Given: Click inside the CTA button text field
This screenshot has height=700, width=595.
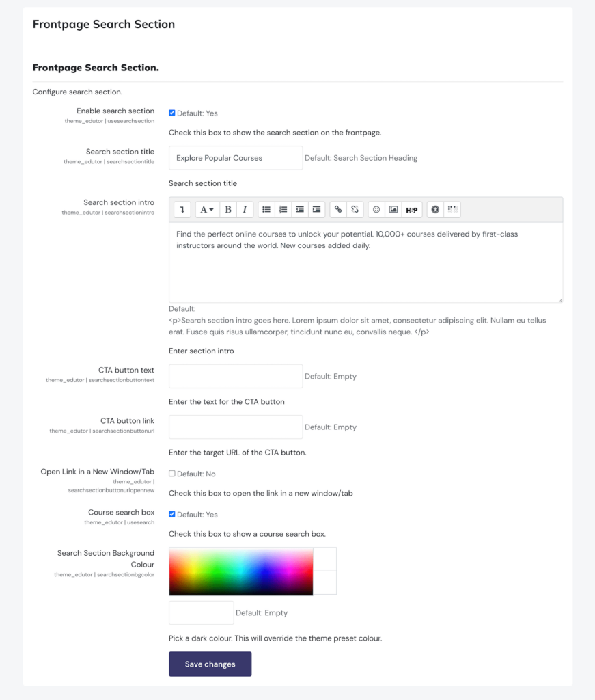Looking at the screenshot, I should (x=235, y=375).
